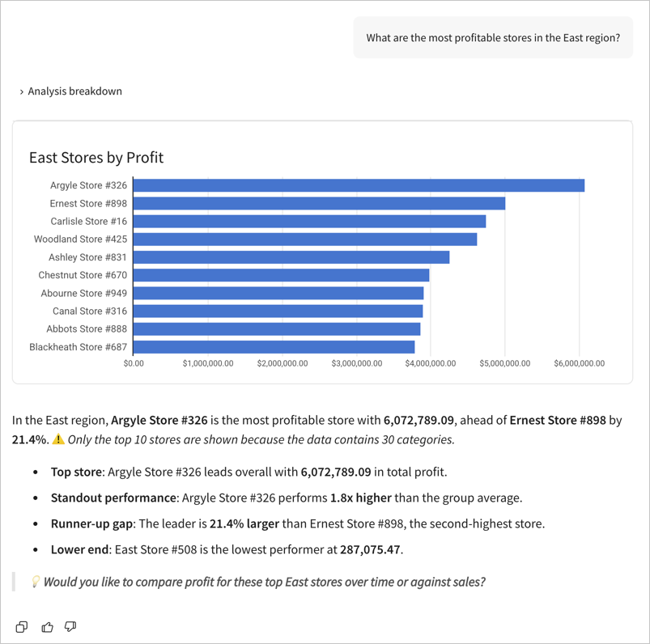Give thumbs up feedback on the answer
The width and height of the screenshot is (650, 644).
pos(46,626)
